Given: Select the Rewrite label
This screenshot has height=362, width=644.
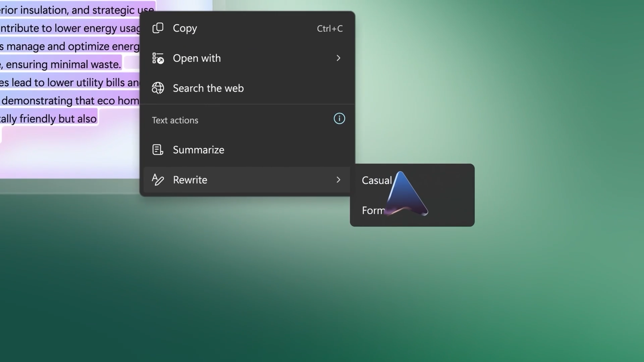Looking at the screenshot, I should [x=190, y=180].
